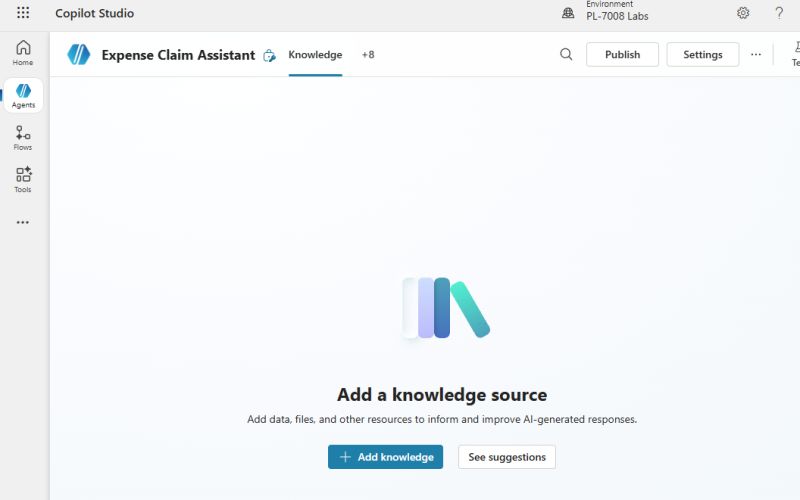Click the books illustration graphic
Screen dimensions: 800x500
click(445, 308)
